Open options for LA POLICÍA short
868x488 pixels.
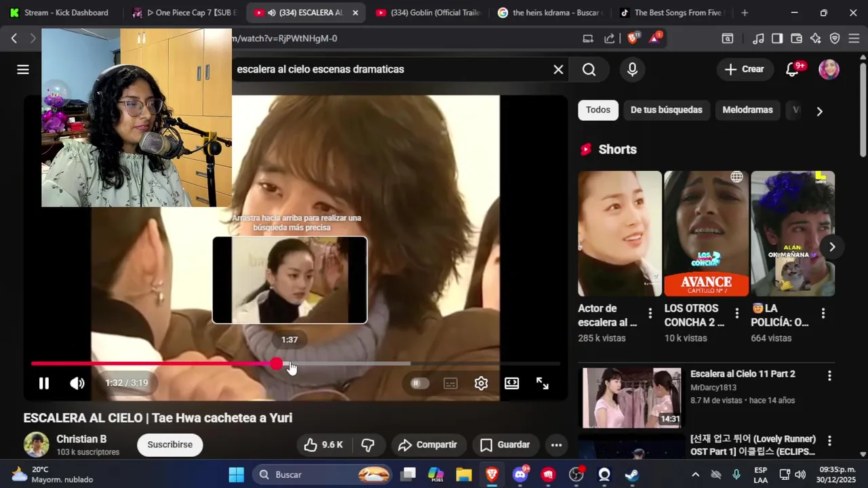point(823,313)
